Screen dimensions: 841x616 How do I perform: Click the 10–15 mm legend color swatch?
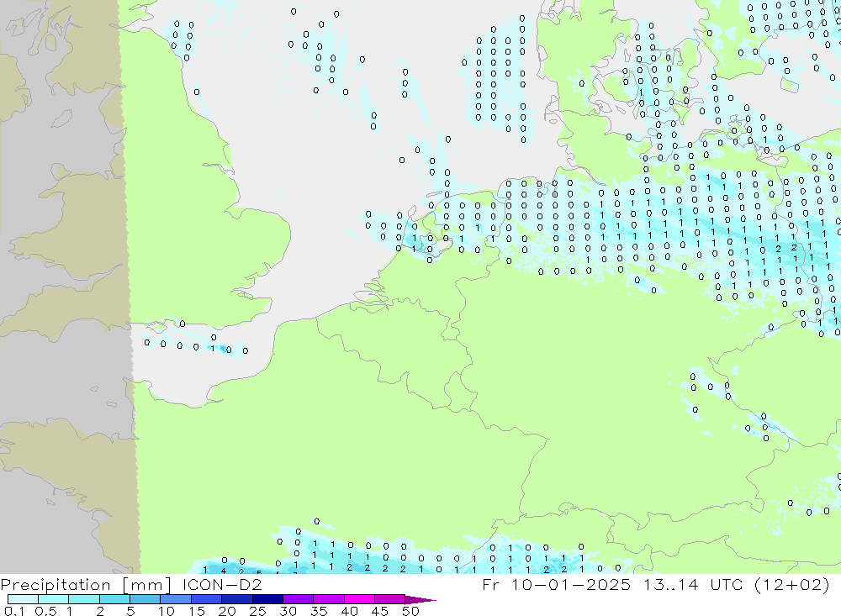(x=176, y=599)
